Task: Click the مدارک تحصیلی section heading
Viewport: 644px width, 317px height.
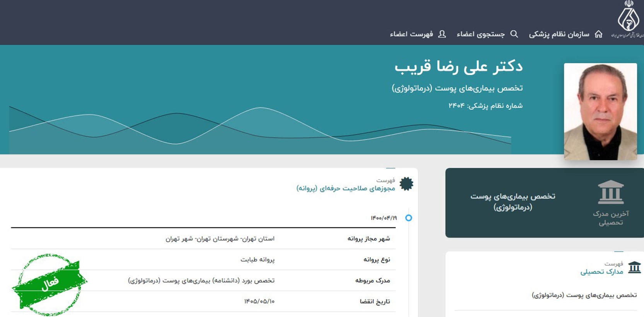Action: (x=602, y=272)
